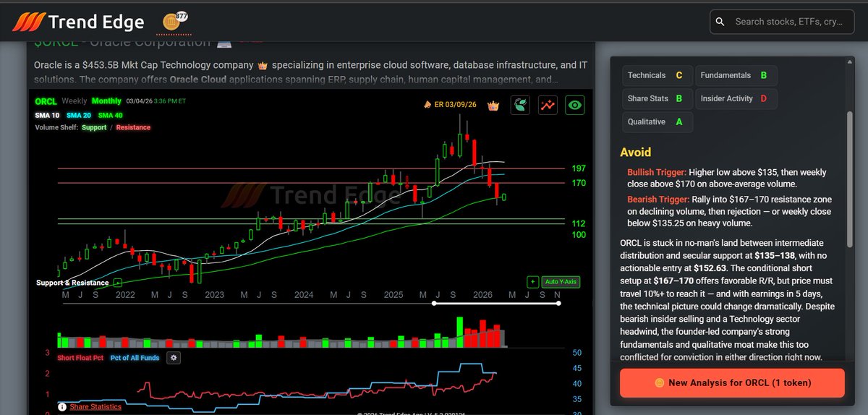Screen dimensions: 868x415
Task: Toggle Support & Resistance checkbox
Action: pos(118,283)
